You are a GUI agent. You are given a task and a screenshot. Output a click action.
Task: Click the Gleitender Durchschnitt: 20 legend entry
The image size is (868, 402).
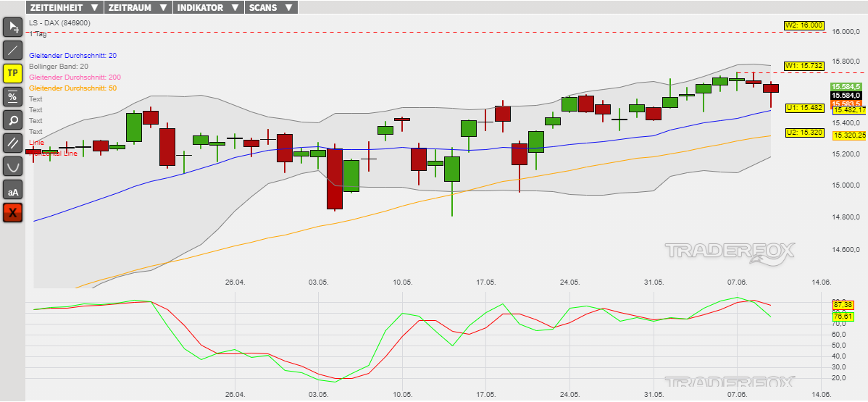[x=72, y=56]
